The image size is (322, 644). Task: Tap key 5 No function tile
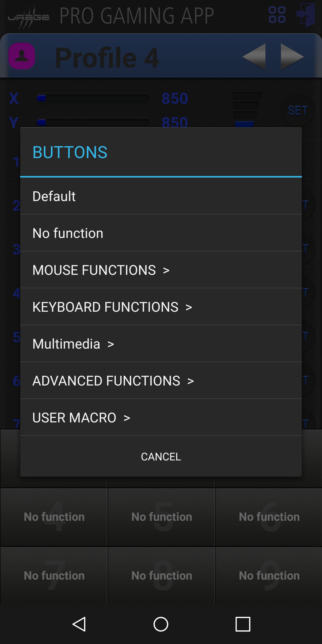[x=161, y=517]
